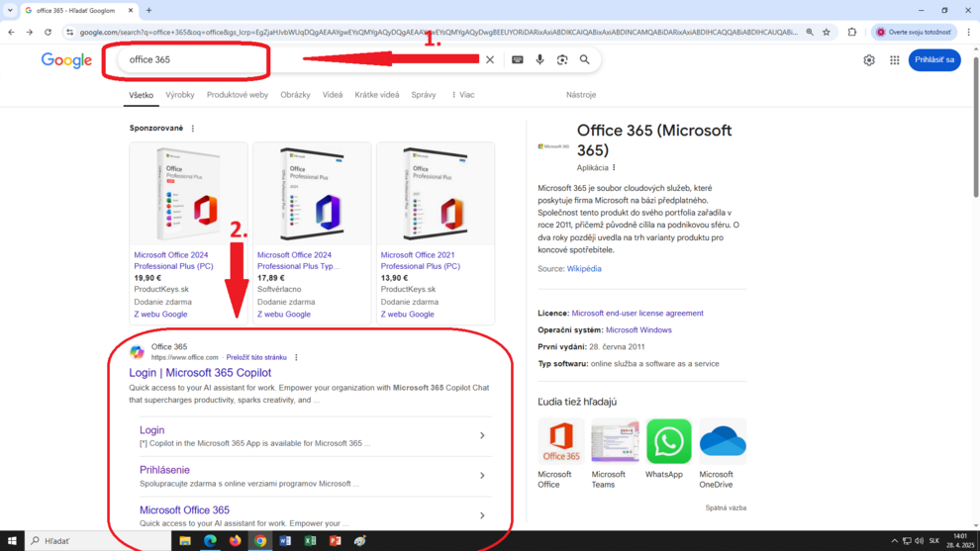Click the Prihlásiť sa button
Screen dimensions: 980x551
pyautogui.click(x=934, y=60)
